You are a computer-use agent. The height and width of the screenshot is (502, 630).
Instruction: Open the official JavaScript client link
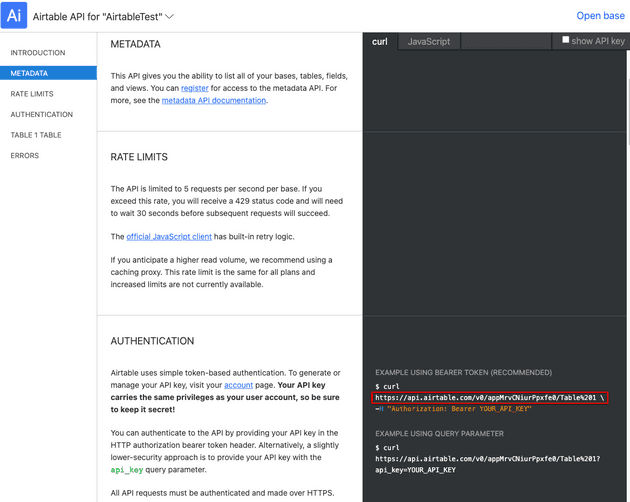click(x=169, y=236)
